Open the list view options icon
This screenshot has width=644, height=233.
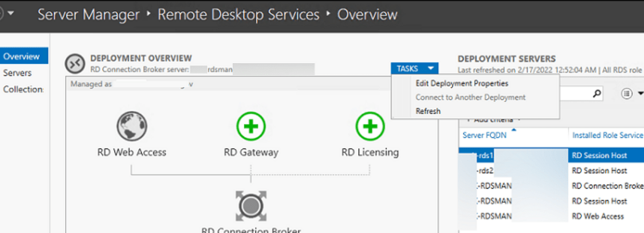pos(626,94)
